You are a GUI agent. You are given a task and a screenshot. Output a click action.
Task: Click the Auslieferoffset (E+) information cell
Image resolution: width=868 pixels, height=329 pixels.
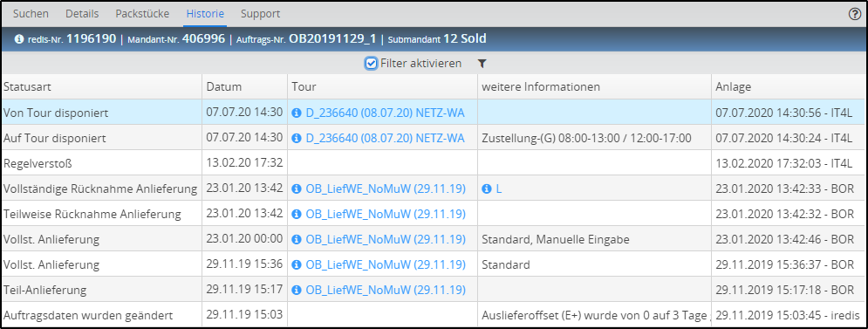coord(595,315)
